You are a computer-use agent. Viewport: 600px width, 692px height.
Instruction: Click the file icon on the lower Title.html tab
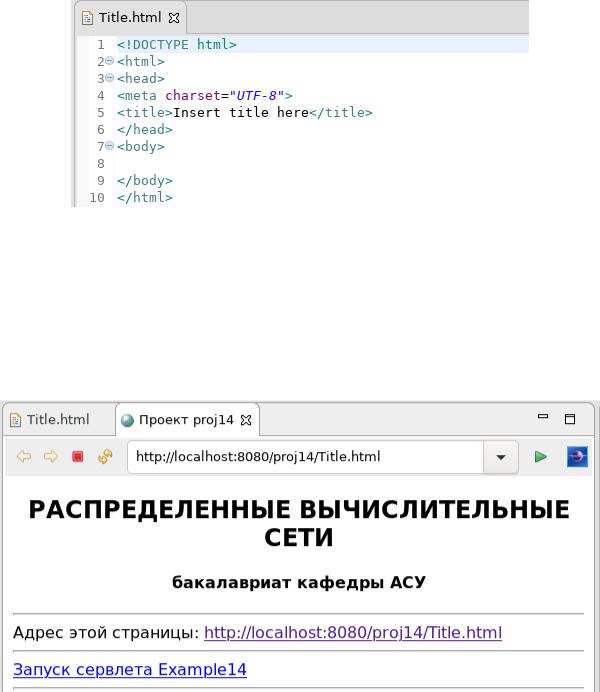[x=15, y=420]
